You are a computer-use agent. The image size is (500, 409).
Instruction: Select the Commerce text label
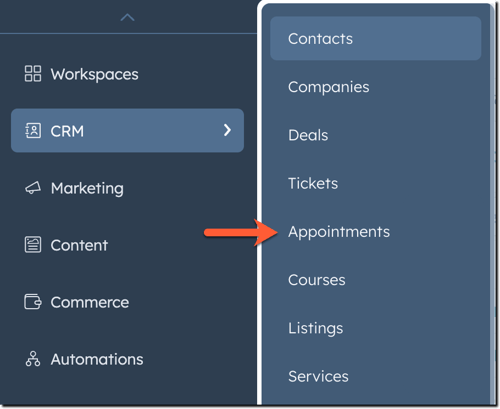click(x=90, y=302)
